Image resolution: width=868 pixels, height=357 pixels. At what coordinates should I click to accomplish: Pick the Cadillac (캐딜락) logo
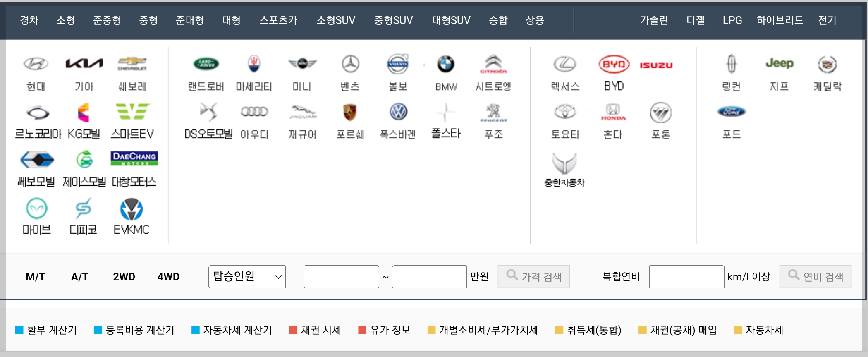click(x=827, y=64)
